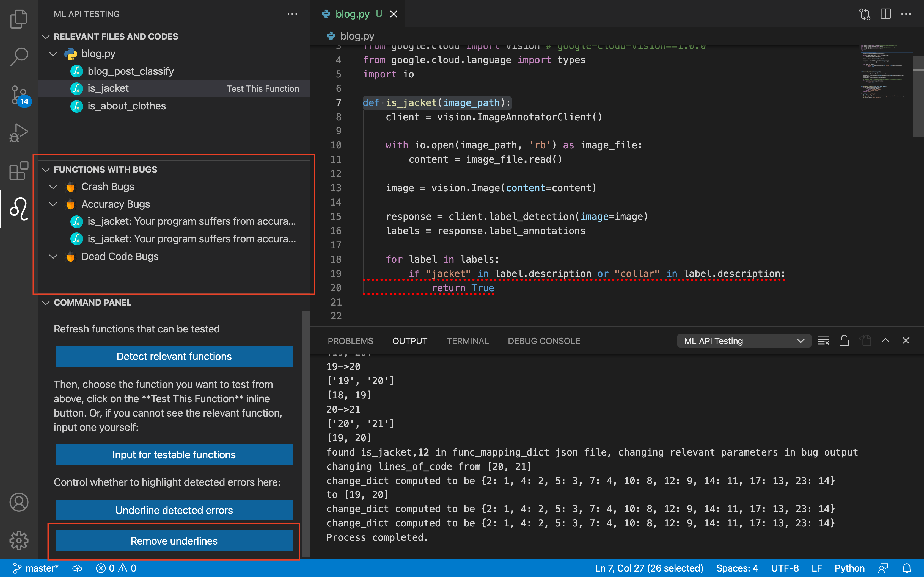Toggle the output scroll lock icon

(844, 340)
